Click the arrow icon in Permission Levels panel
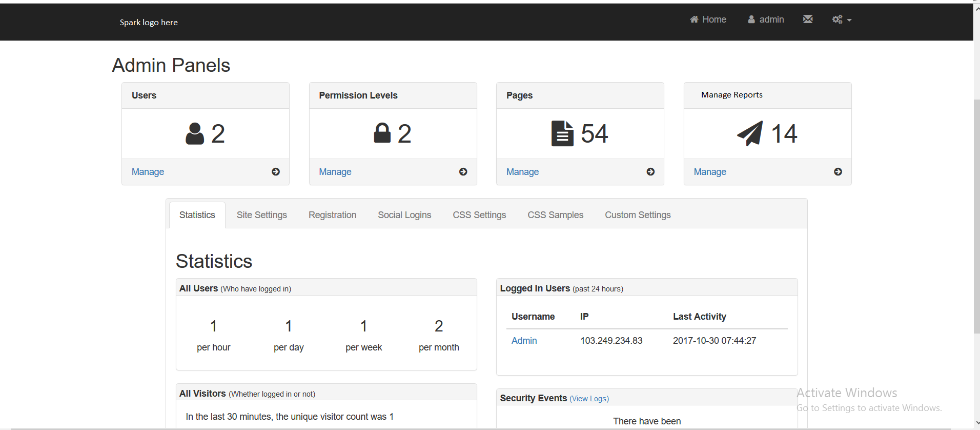 [x=463, y=172]
